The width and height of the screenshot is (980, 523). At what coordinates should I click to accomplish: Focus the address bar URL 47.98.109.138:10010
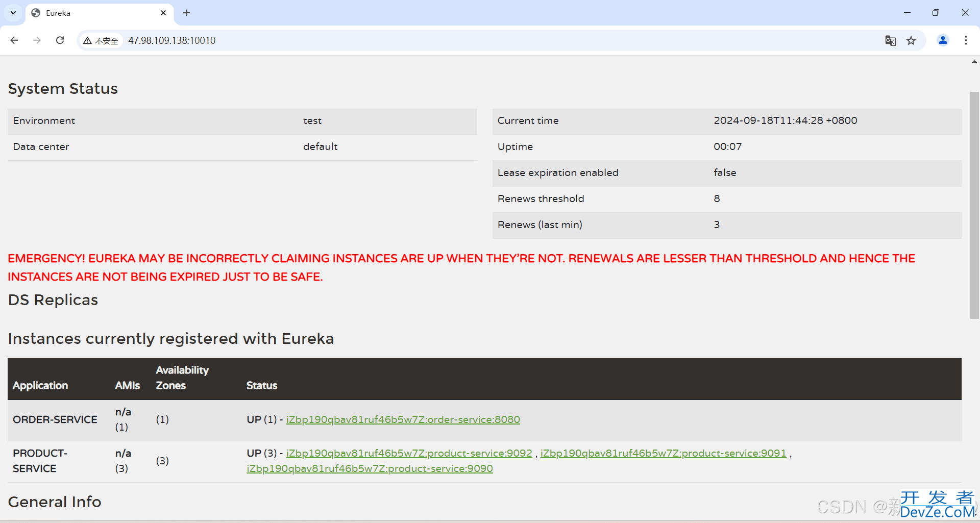(172, 40)
